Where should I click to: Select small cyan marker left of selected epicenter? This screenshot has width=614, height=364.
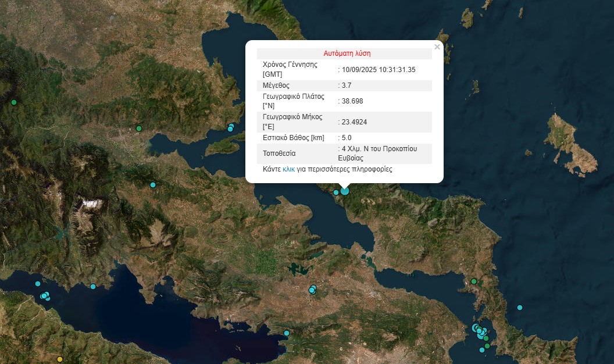click(335, 192)
